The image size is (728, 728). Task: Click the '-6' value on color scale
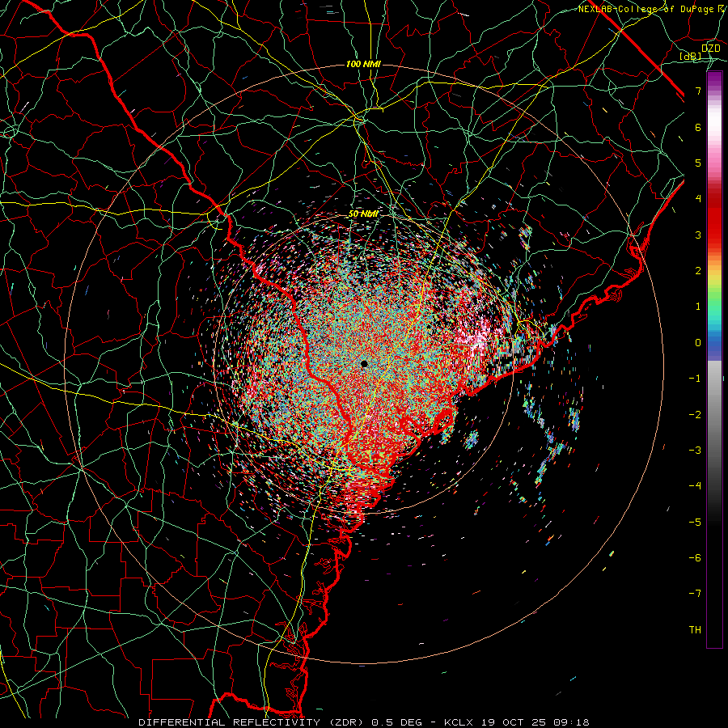[x=695, y=558]
